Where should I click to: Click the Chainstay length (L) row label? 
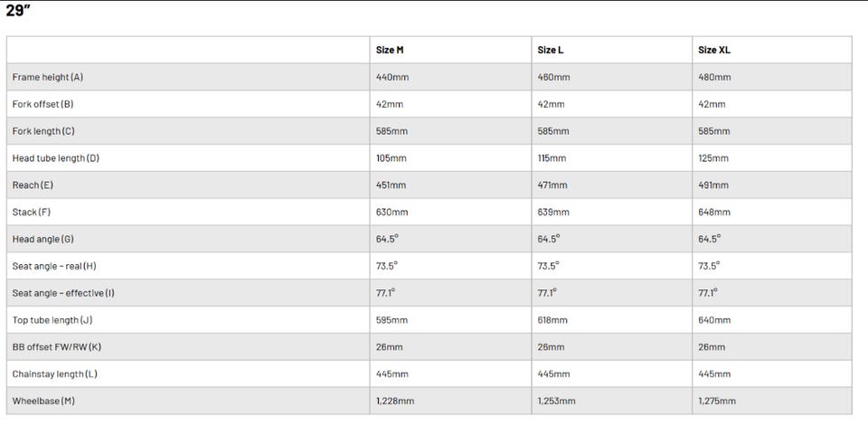(54, 374)
